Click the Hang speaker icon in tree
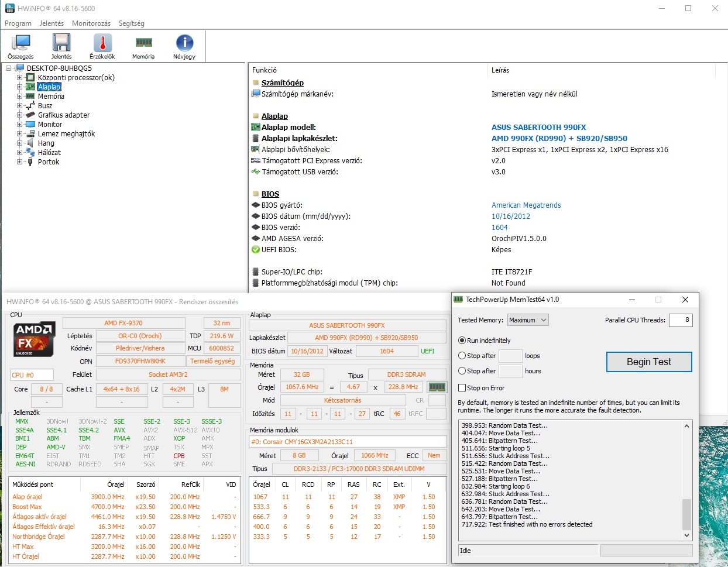This screenshot has width=728, height=567. 30,143
